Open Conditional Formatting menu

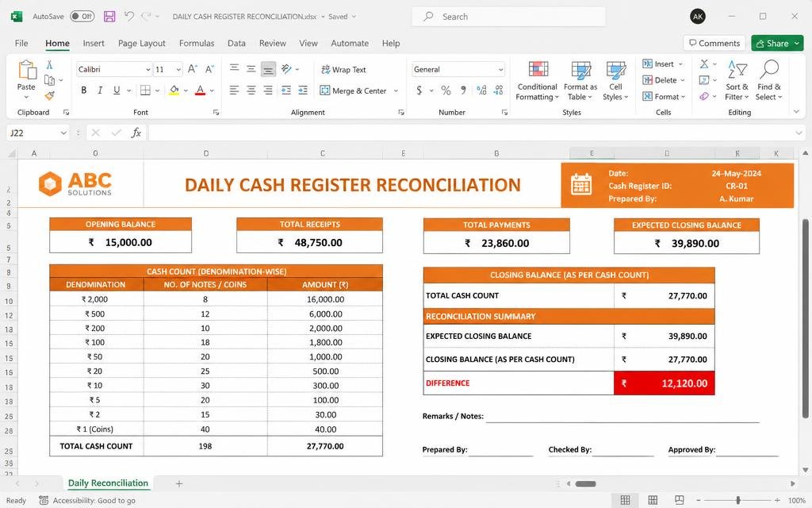point(537,80)
